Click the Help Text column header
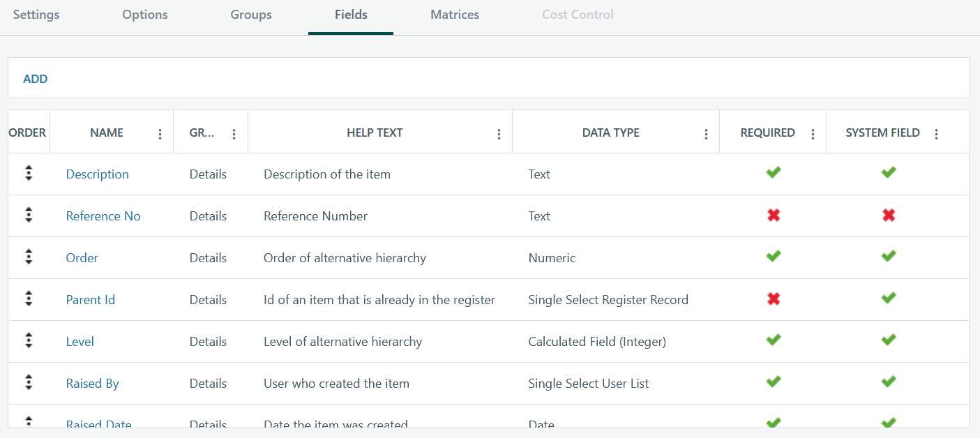 [x=375, y=133]
